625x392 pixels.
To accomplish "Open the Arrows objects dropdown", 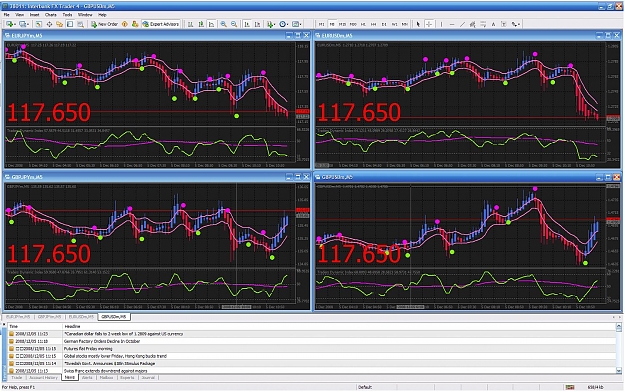I will pyautogui.click(x=516, y=24).
